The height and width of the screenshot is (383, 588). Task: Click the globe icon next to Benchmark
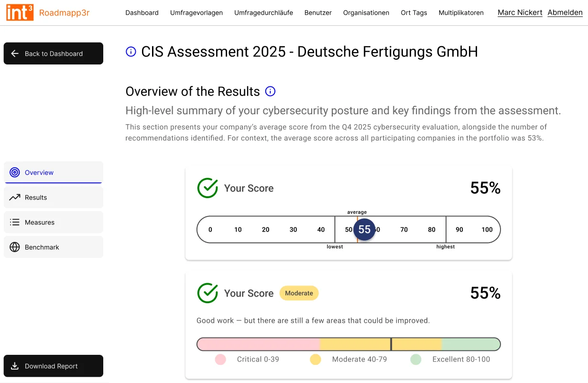[x=15, y=247]
